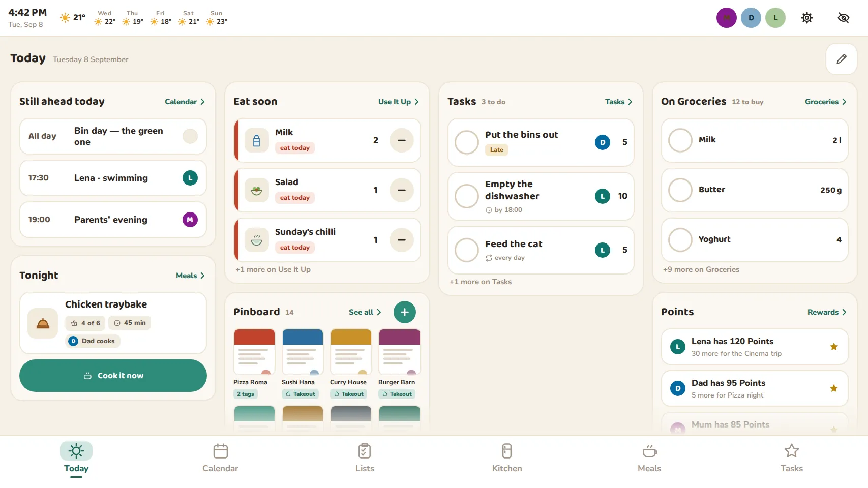The image size is (868, 488).
Task: Click +1 more on Use It Up
Action: click(273, 269)
